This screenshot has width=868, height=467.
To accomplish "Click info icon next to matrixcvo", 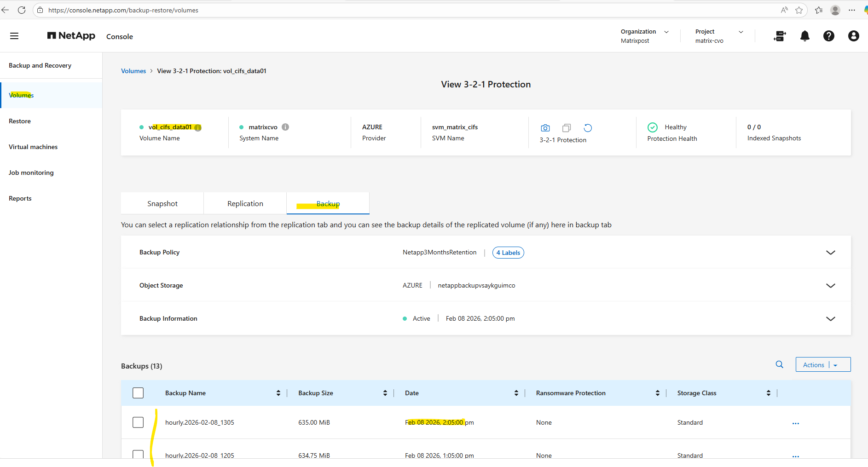I will pos(285,127).
